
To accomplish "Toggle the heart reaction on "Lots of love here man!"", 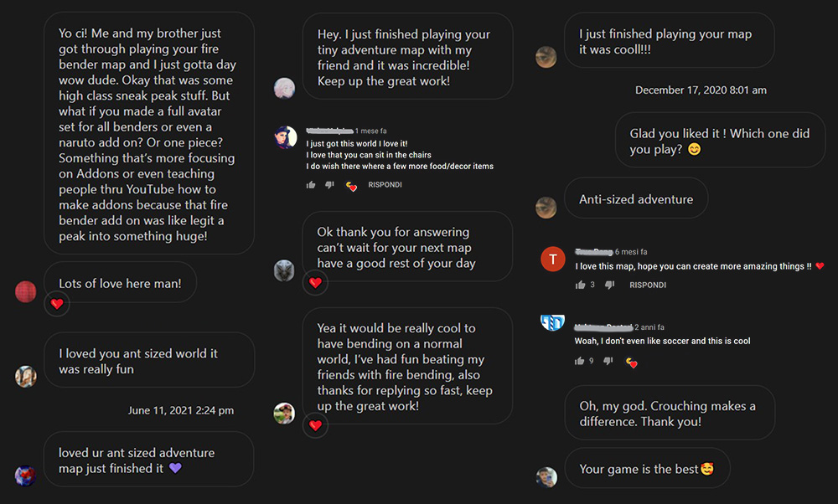I will [56, 305].
